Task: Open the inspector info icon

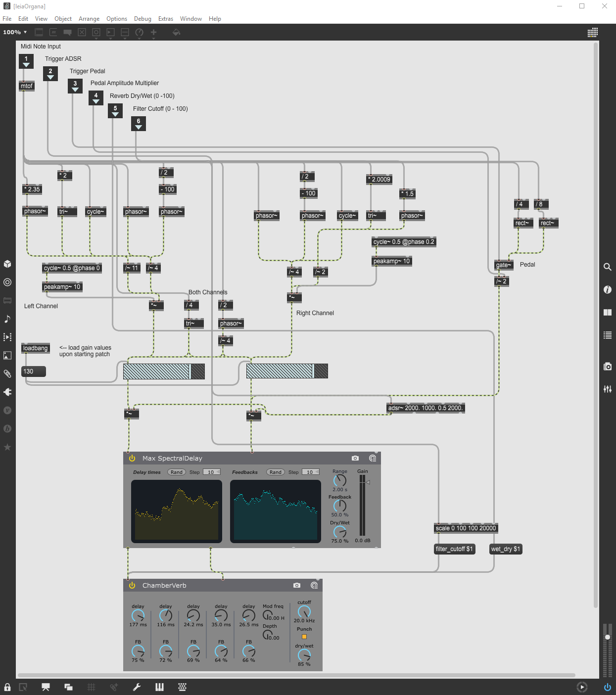Action: pyautogui.click(x=608, y=290)
